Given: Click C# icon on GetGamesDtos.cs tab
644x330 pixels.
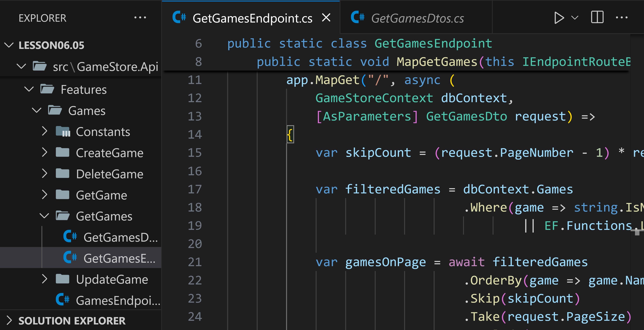Looking at the screenshot, I should (x=357, y=17).
